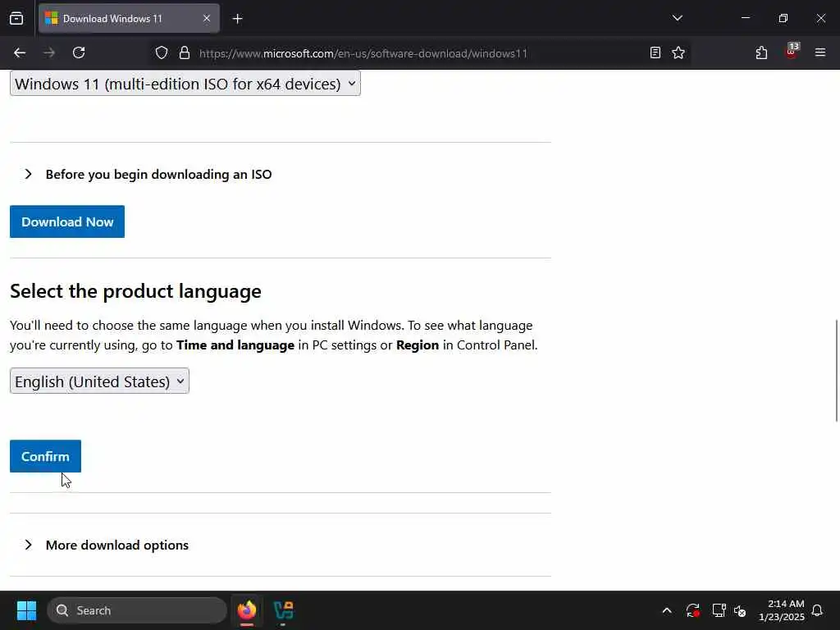840x630 pixels.
Task: Click the Confirm button
Action: tap(46, 456)
